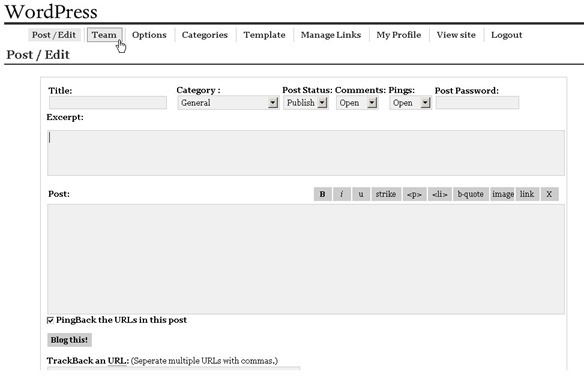Viewport: 584px width, 390px height.
Task: Apply italic with the i quicktag
Action: coord(342,194)
